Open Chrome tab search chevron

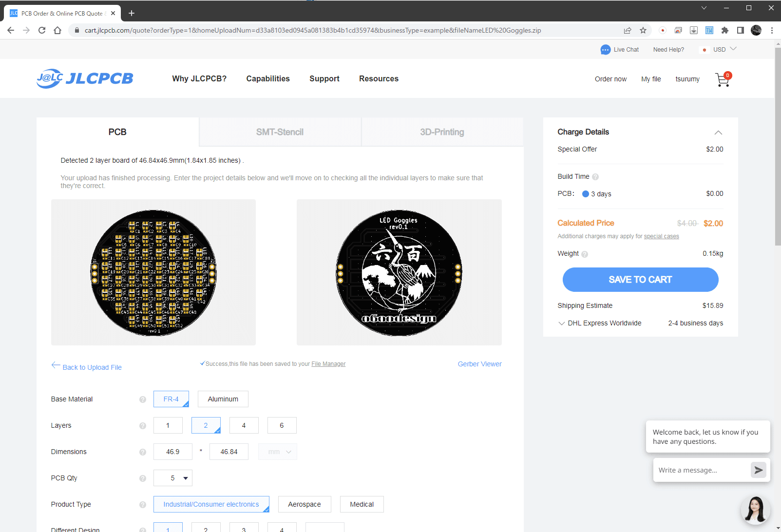pyautogui.click(x=704, y=8)
